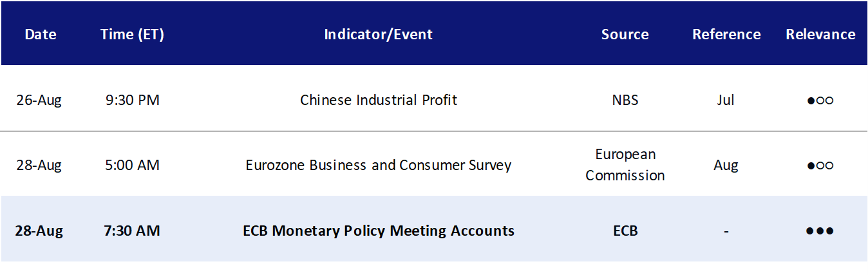Select ECB Monetary Policy Meeting Accounts
This screenshot has height=275, width=868.
click(379, 230)
